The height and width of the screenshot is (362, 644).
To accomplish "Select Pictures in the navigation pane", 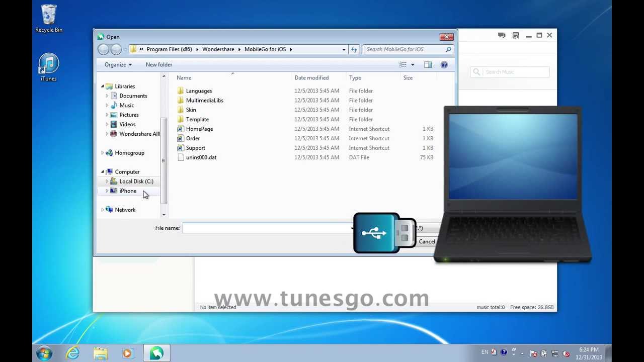I will click(x=129, y=115).
